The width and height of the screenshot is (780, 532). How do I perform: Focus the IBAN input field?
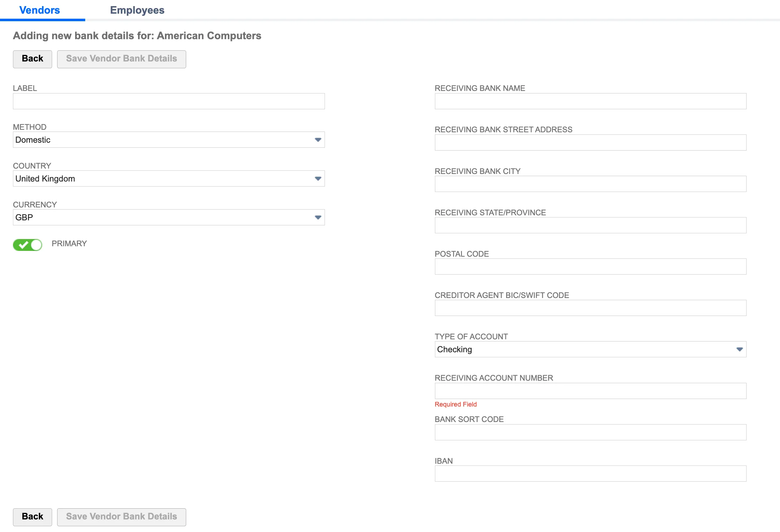tap(590, 474)
